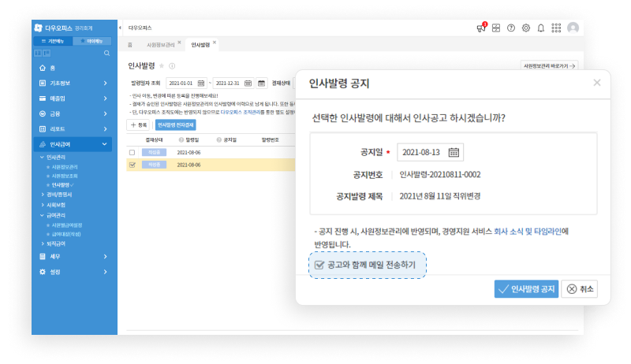Image resolution: width=631 pixels, height=364 pixels.
Task: Open the announcements megaphone icon
Action: point(481,28)
